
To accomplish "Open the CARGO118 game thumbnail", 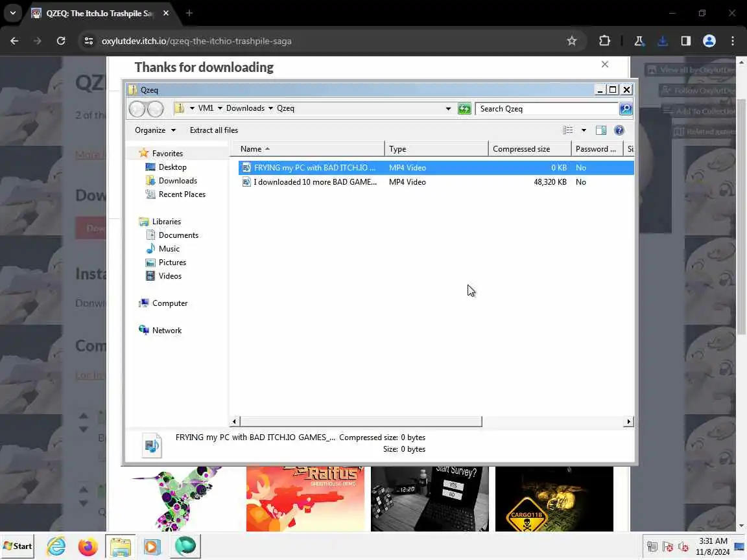I will pos(554,498).
